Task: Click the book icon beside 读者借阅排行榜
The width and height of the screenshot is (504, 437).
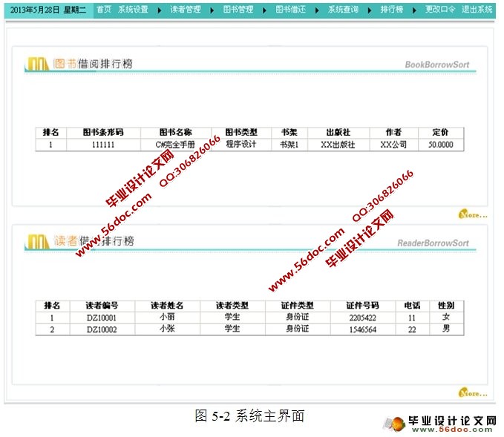Action: pyautogui.click(x=37, y=241)
